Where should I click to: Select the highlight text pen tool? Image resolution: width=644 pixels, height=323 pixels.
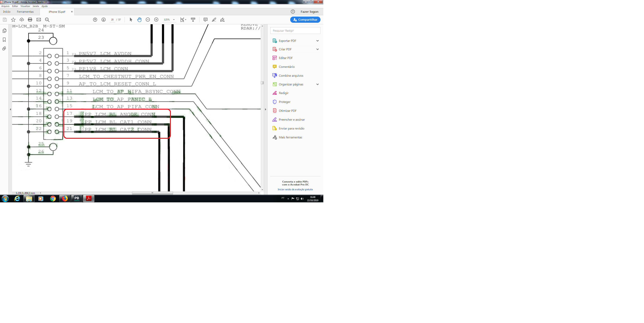pyautogui.click(x=214, y=19)
